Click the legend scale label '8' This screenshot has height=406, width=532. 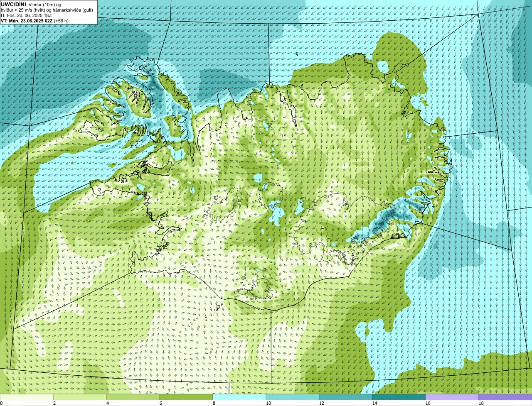[x=214, y=403]
